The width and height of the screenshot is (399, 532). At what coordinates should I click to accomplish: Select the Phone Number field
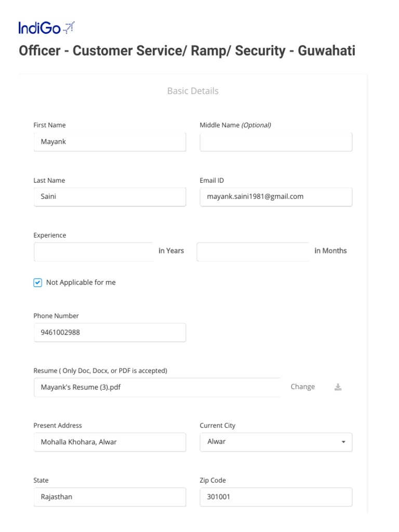tap(110, 332)
